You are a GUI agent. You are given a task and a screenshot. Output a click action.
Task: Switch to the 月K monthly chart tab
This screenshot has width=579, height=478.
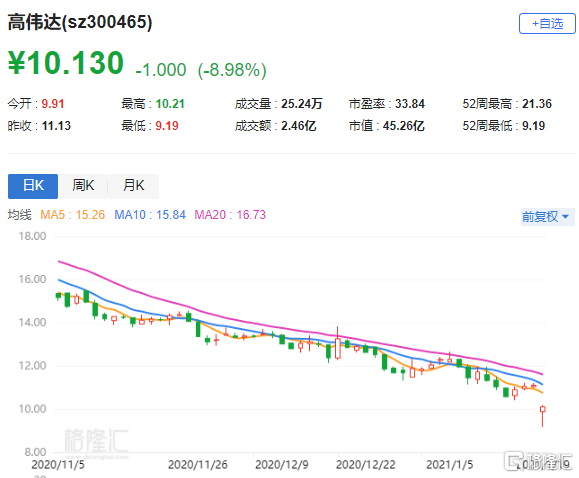(x=133, y=186)
